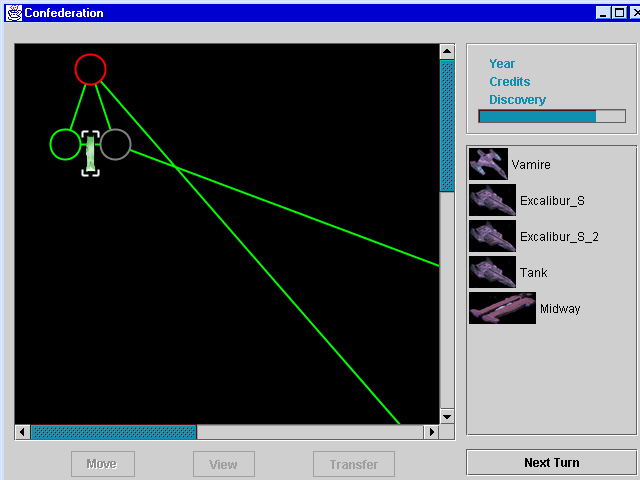Click the Transfer button
Image resolution: width=640 pixels, height=480 pixels.
354,464
